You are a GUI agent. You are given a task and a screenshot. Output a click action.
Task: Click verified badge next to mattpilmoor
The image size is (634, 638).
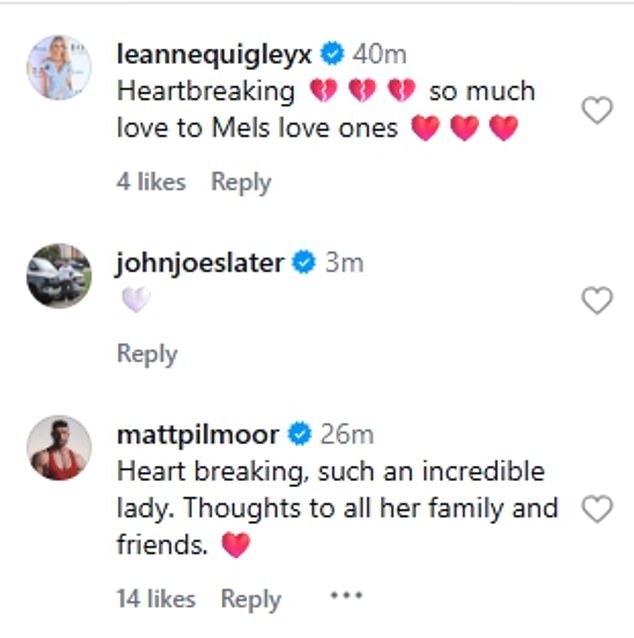299,434
